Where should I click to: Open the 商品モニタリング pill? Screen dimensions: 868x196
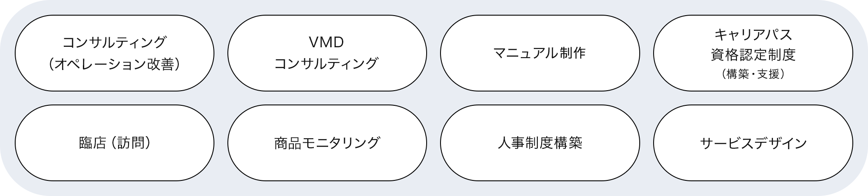tap(327, 143)
